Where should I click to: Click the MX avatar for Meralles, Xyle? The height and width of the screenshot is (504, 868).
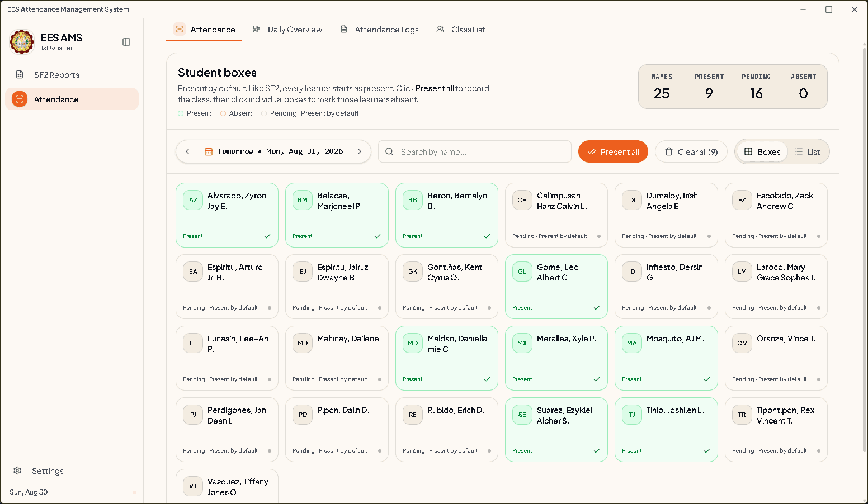(522, 343)
